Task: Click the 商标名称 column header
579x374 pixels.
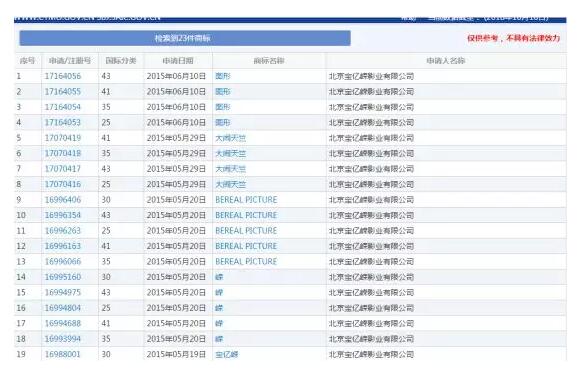Action: 269,61
